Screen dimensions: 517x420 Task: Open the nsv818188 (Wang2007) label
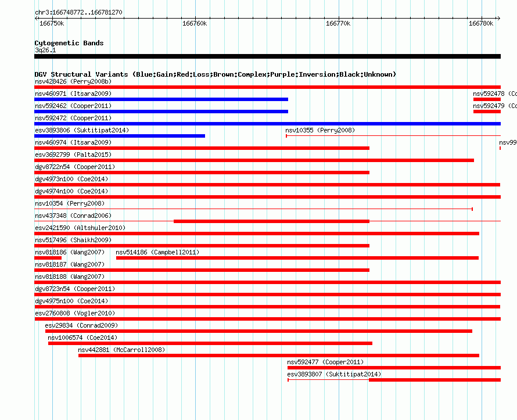coord(70,277)
